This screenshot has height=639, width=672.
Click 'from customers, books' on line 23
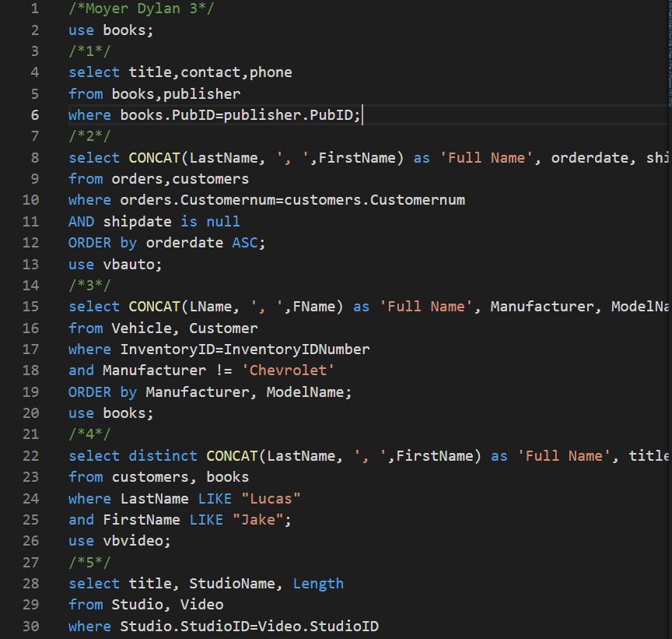coord(159,477)
